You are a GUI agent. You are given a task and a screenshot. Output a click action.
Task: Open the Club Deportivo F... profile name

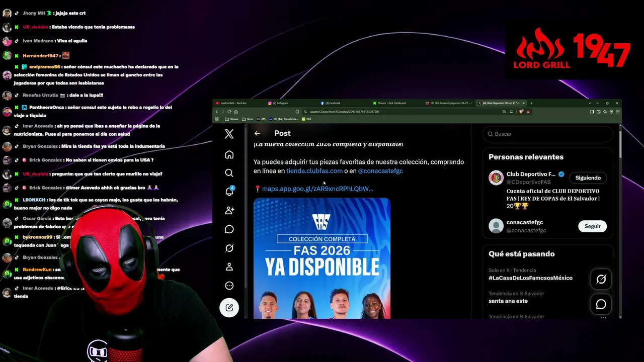click(x=531, y=174)
